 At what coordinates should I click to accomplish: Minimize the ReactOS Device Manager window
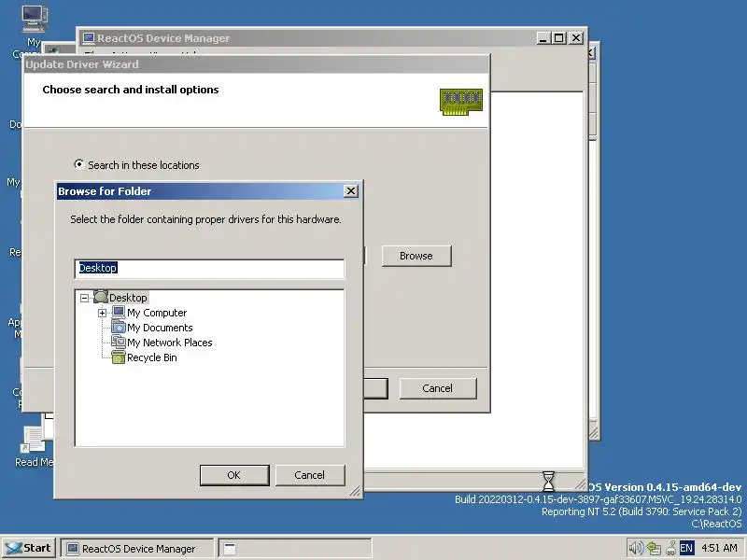[x=543, y=38]
